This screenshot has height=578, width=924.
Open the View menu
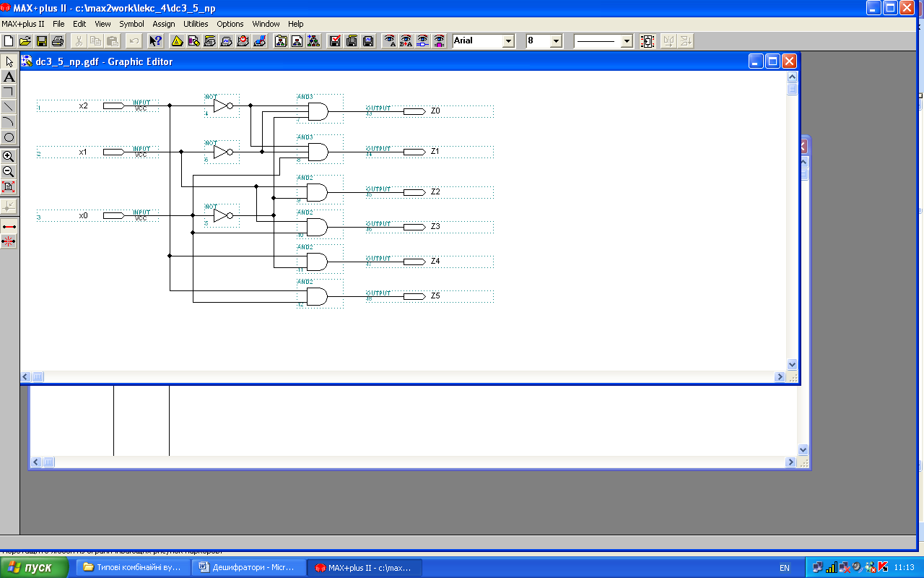pyautogui.click(x=103, y=24)
